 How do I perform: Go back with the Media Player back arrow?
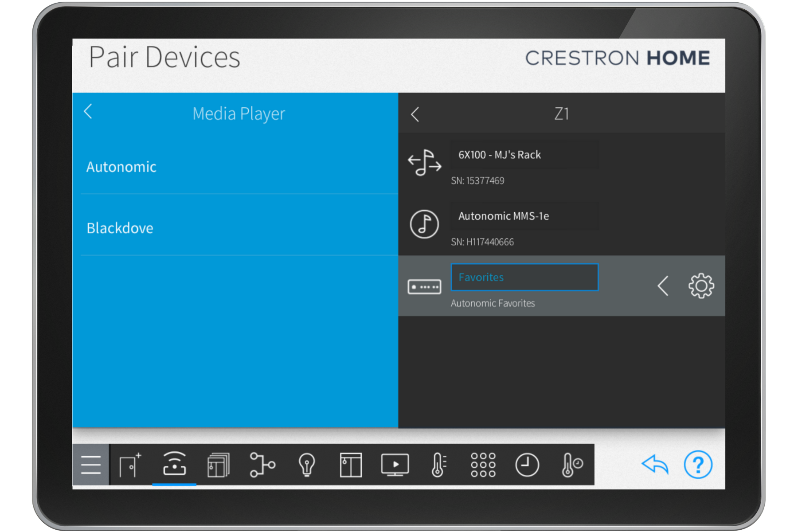[88, 113]
